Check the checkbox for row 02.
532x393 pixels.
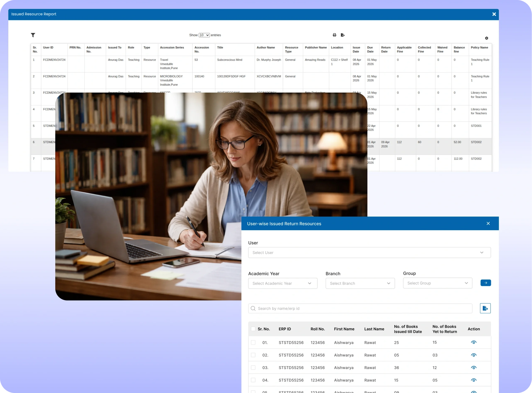coord(253,355)
